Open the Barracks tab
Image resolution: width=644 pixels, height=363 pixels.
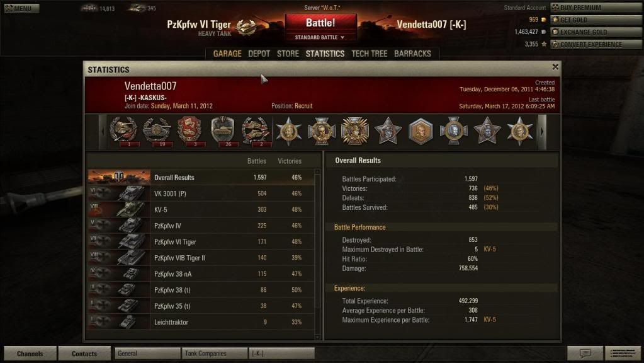[412, 54]
